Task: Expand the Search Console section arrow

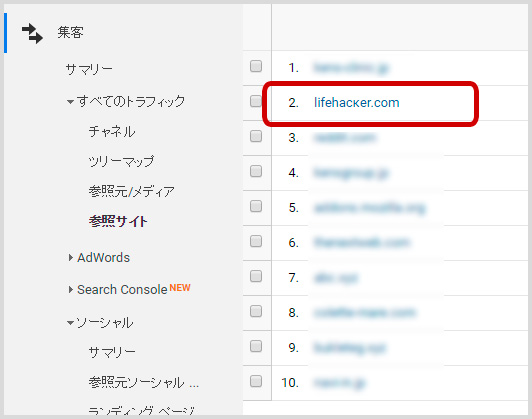Action: coord(70,289)
